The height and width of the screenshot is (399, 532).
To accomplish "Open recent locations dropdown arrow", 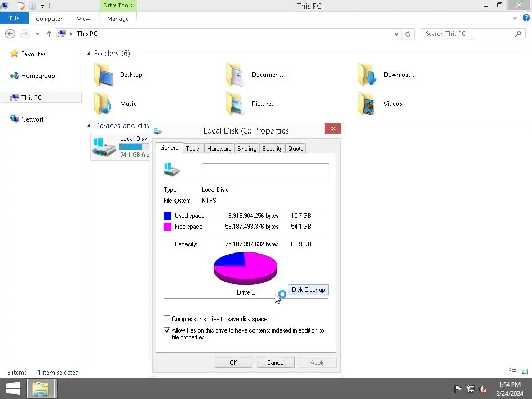I will tap(37, 34).
